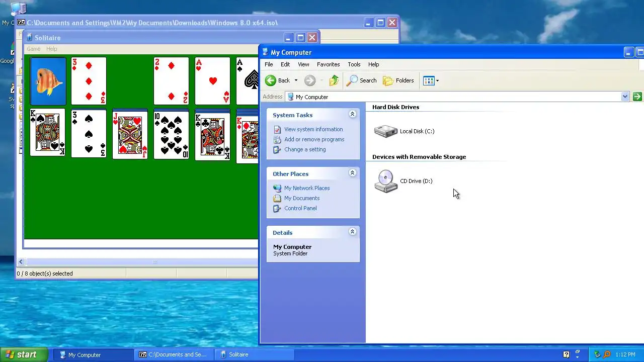Click Add or remove programs link
644x362 pixels.
click(x=314, y=139)
